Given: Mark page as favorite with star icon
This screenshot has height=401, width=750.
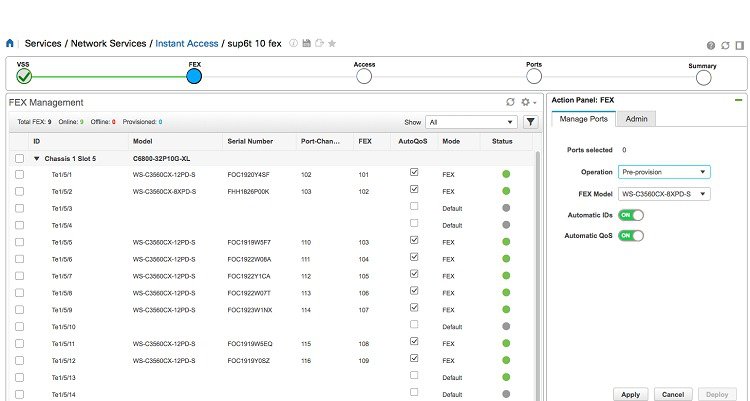Looking at the screenshot, I should pyautogui.click(x=332, y=44).
